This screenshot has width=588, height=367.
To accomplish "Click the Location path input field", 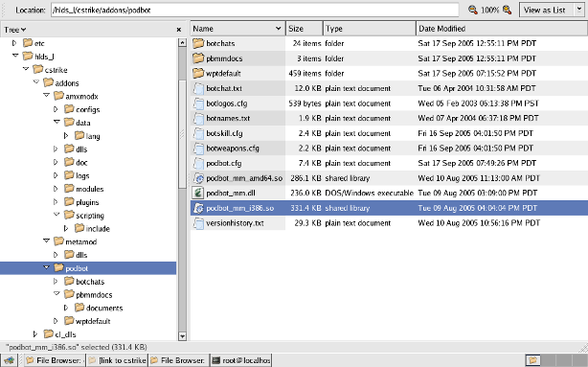I will 255,11.
